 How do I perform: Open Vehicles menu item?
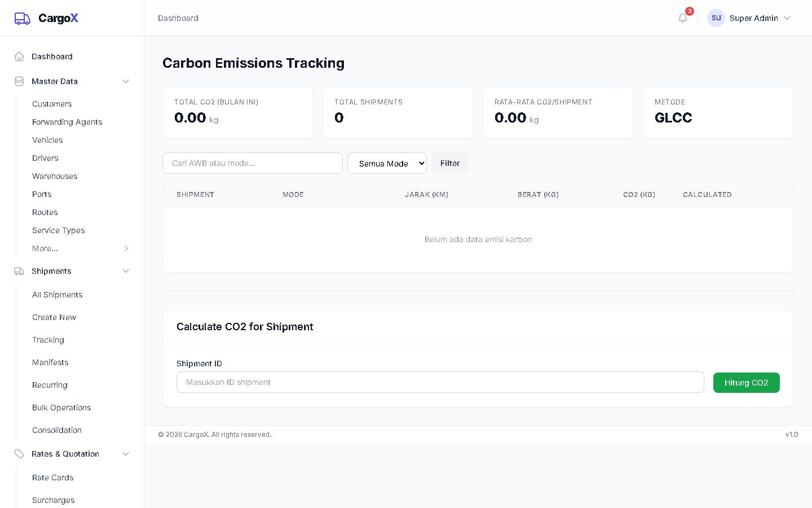[x=47, y=140]
